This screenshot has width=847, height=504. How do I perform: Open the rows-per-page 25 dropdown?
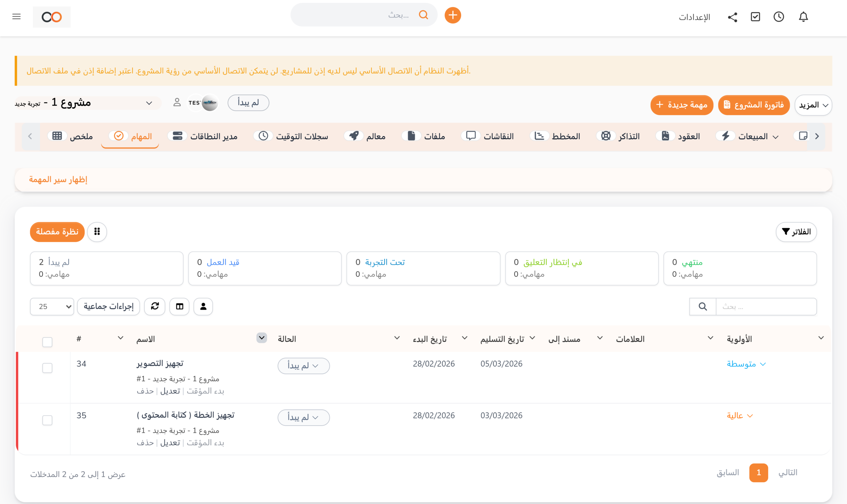click(x=52, y=306)
